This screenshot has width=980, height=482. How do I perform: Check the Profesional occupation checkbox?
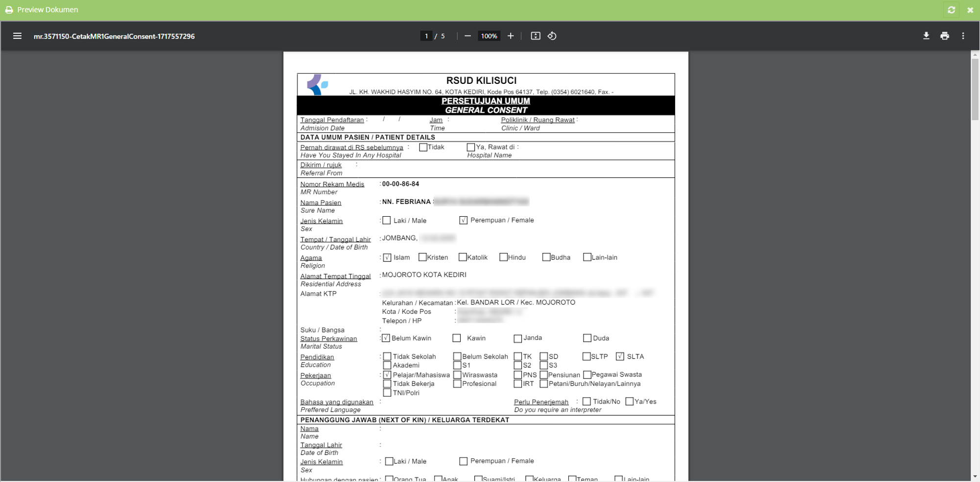click(x=457, y=384)
